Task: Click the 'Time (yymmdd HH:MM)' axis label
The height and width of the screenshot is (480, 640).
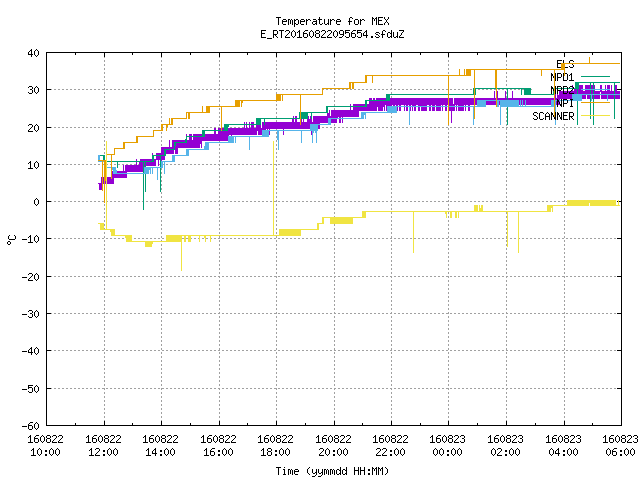Action: click(x=332, y=471)
